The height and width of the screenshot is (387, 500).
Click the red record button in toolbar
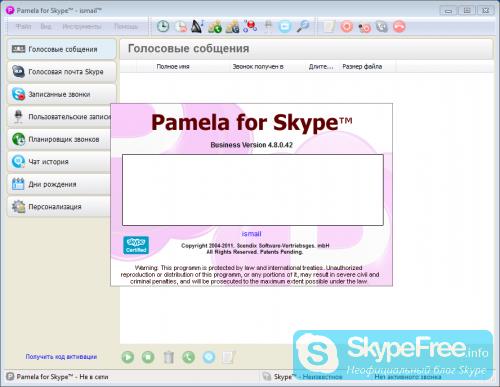pyautogui.click(x=347, y=27)
